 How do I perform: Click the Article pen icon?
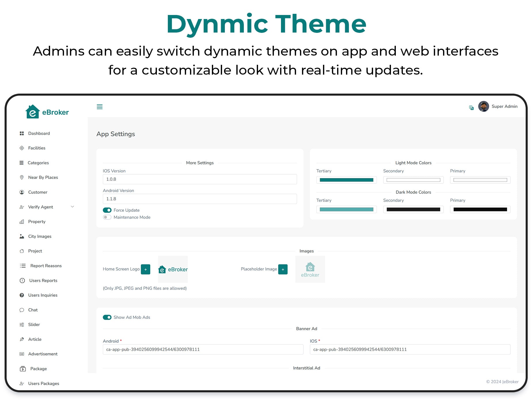pos(22,339)
